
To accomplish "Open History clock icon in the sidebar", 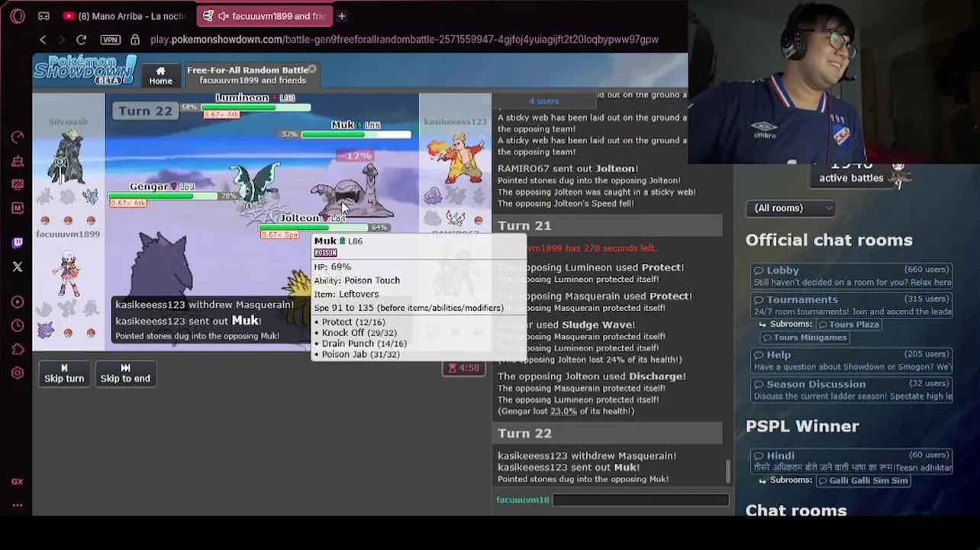I will [x=18, y=325].
